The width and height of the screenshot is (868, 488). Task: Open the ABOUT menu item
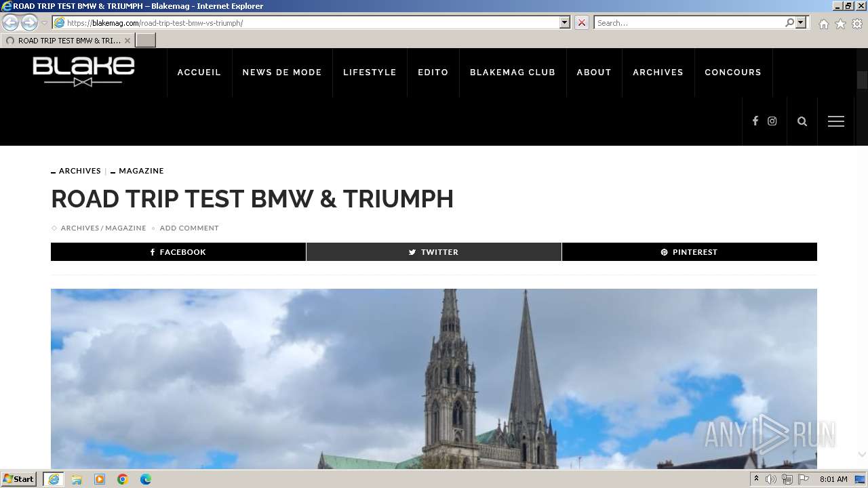click(594, 73)
